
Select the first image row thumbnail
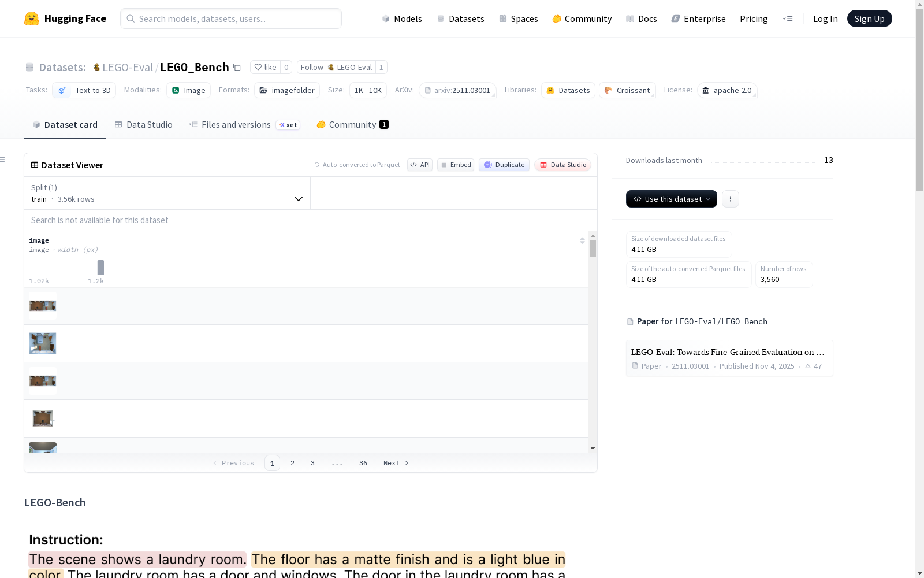[x=43, y=306]
